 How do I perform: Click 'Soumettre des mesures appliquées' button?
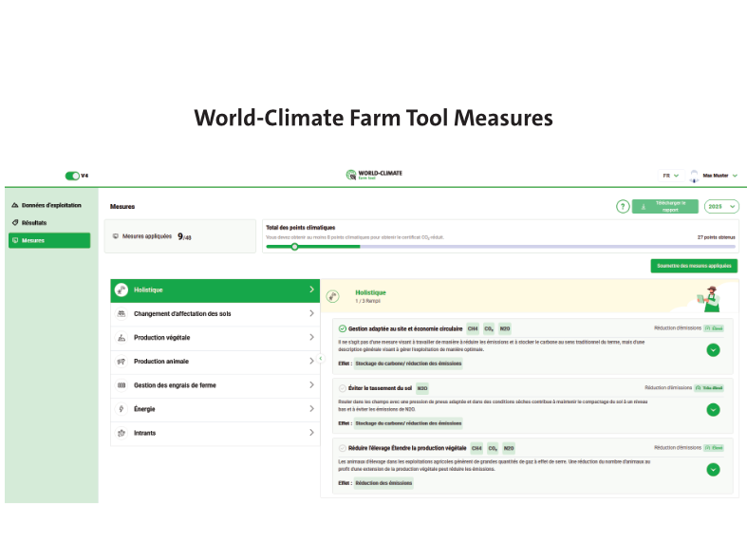pos(695,266)
